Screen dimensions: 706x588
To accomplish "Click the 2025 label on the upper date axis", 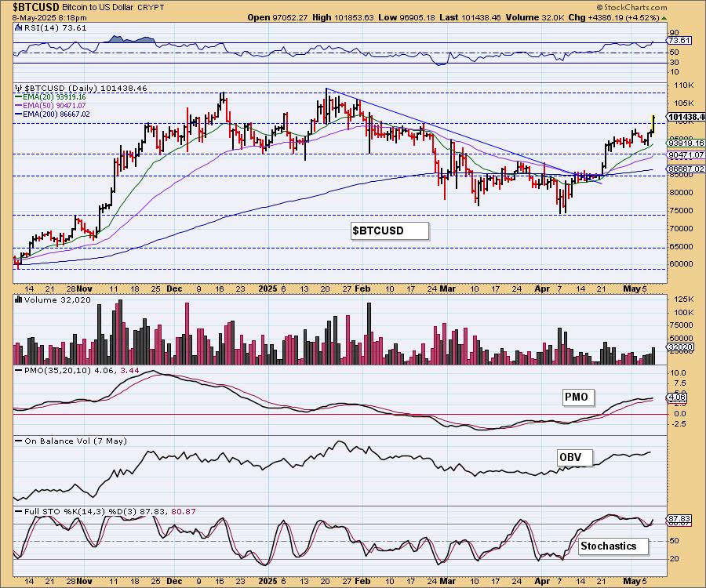I will click(268, 289).
